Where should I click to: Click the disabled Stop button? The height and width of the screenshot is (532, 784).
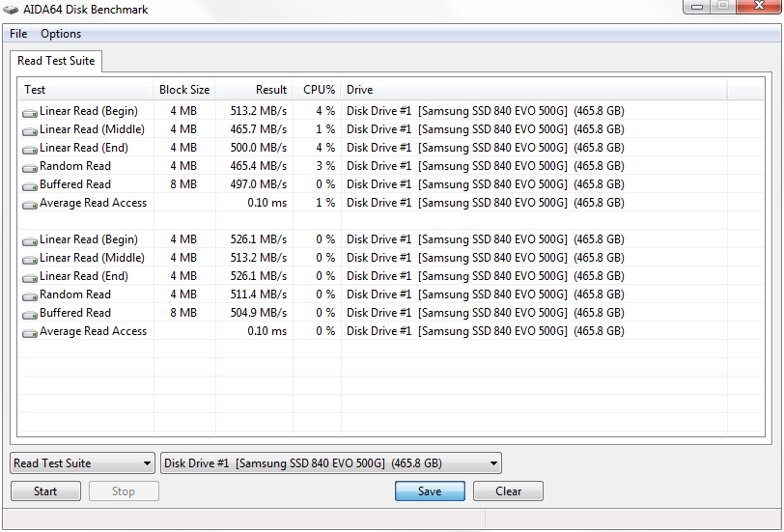coord(124,491)
